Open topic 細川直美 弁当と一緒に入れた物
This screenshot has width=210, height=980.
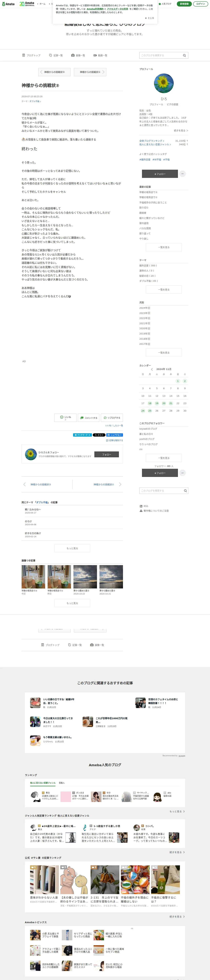pos(109,935)
